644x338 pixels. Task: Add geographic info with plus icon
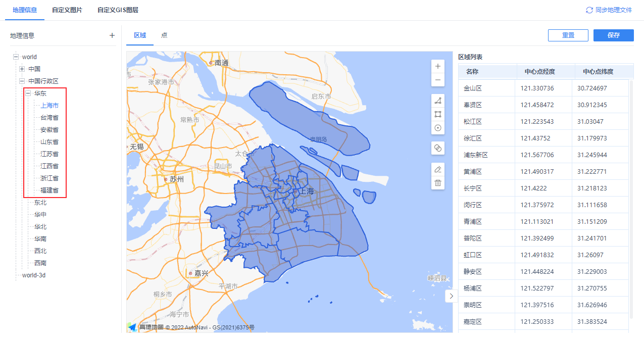112,35
